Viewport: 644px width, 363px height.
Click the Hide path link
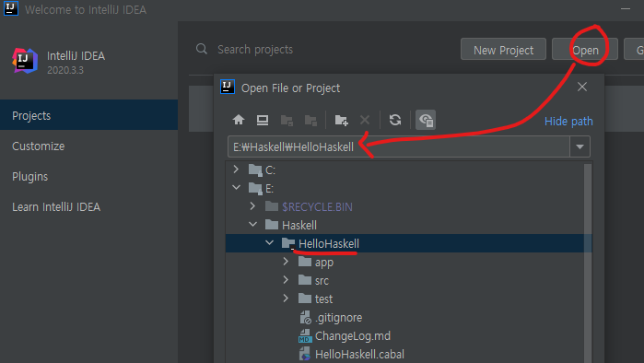[568, 122]
